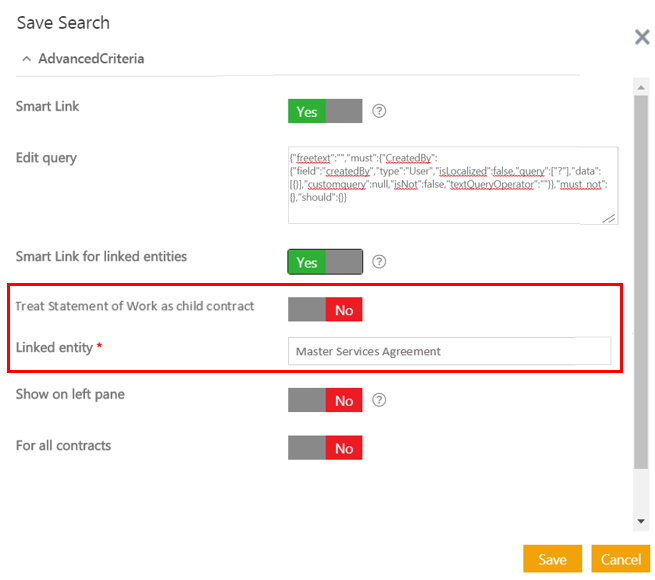The width and height of the screenshot is (655, 580).
Task: Open help for Smart Link for linked entities
Action: 379,262
